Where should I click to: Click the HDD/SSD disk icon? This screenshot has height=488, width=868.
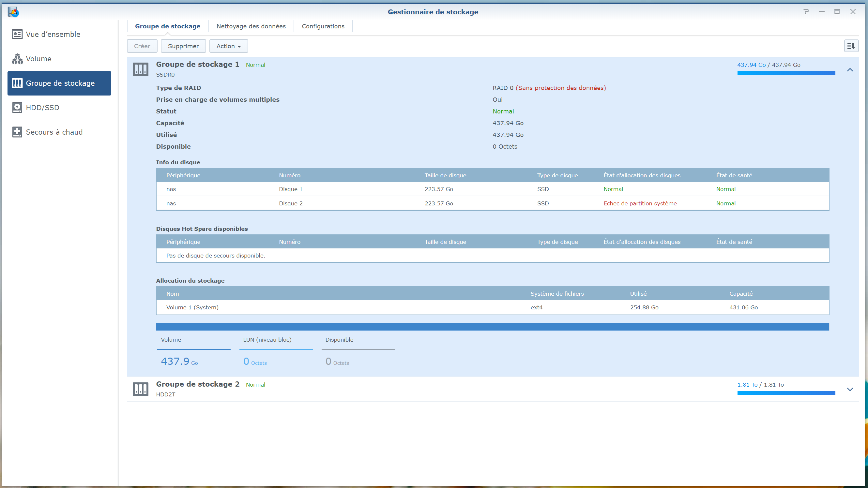17,108
